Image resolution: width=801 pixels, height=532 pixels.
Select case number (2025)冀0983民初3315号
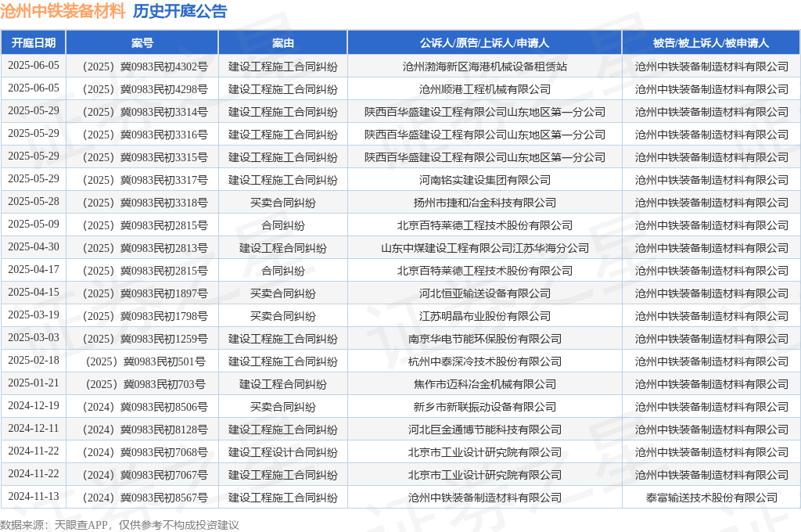(145, 157)
